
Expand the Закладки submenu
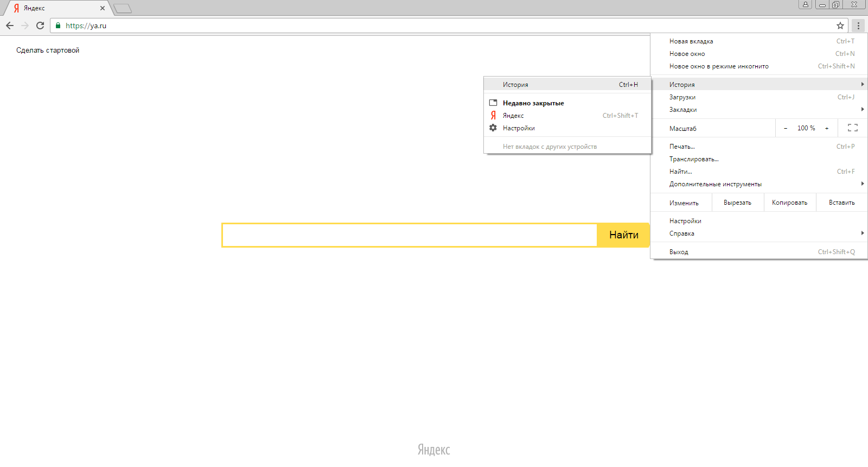(759, 110)
